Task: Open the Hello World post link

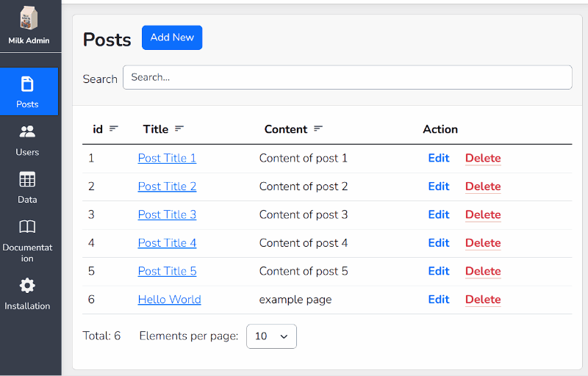Action: pos(170,300)
